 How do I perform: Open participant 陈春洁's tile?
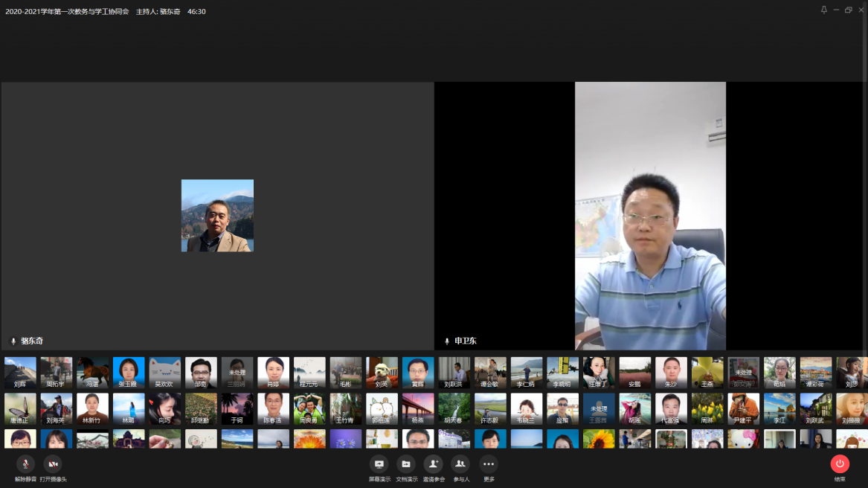(273, 408)
